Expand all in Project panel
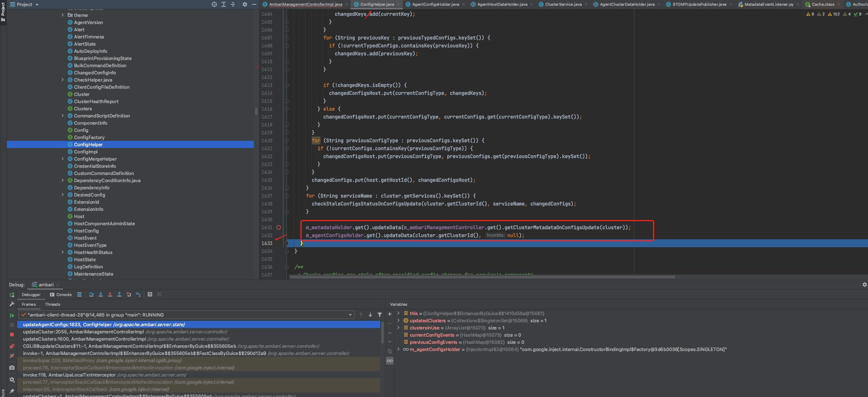 [224, 4]
